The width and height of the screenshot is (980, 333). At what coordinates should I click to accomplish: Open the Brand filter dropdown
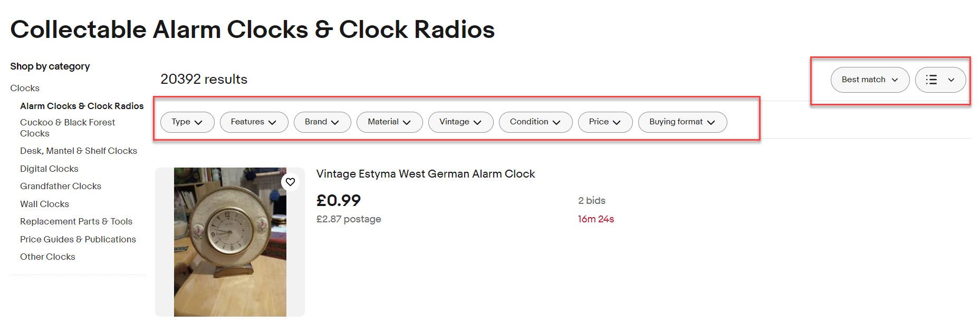point(322,122)
